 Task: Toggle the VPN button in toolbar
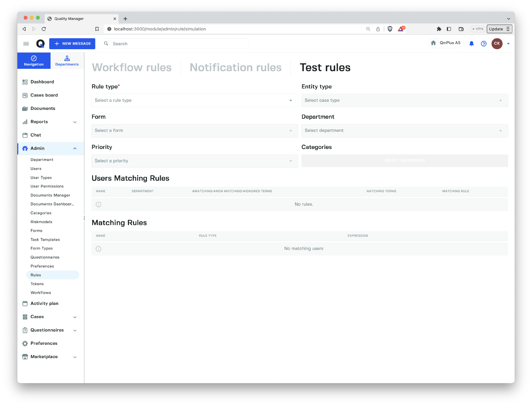[x=478, y=29]
